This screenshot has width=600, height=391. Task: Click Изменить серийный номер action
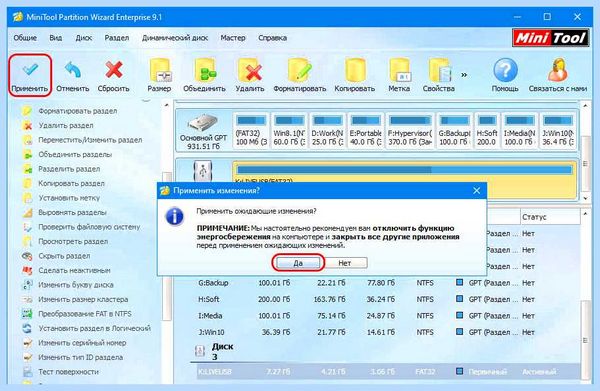click(x=82, y=343)
